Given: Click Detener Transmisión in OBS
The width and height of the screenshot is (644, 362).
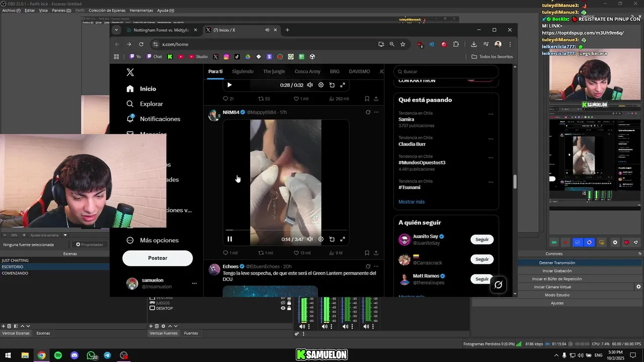Looking at the screenshot, I should tap(557, 263).
